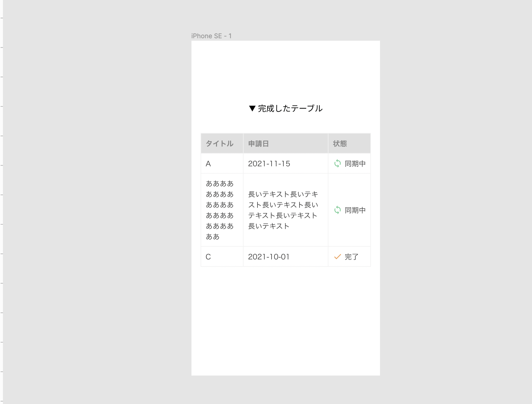Click the black triangle before the heading
Viewport: 532px width, 404px height.
point(252,108)
